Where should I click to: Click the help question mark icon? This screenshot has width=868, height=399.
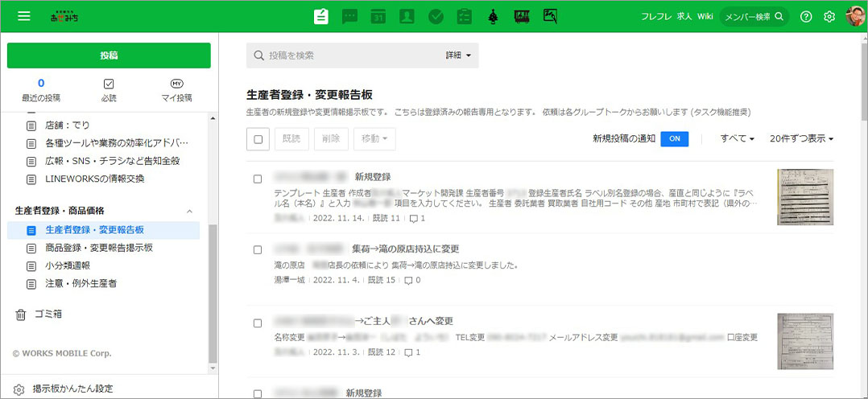pos(806,16)
